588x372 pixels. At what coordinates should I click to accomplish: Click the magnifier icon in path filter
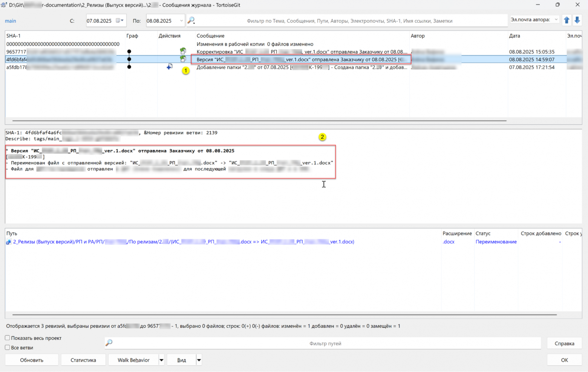(x=109, y=343)
